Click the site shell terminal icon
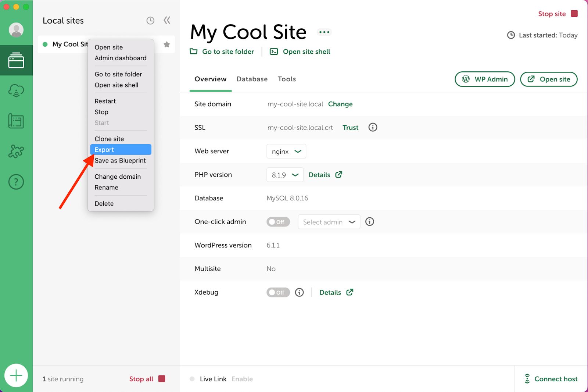The width and height of the screenshot is (588, 392). coord(274,51)
